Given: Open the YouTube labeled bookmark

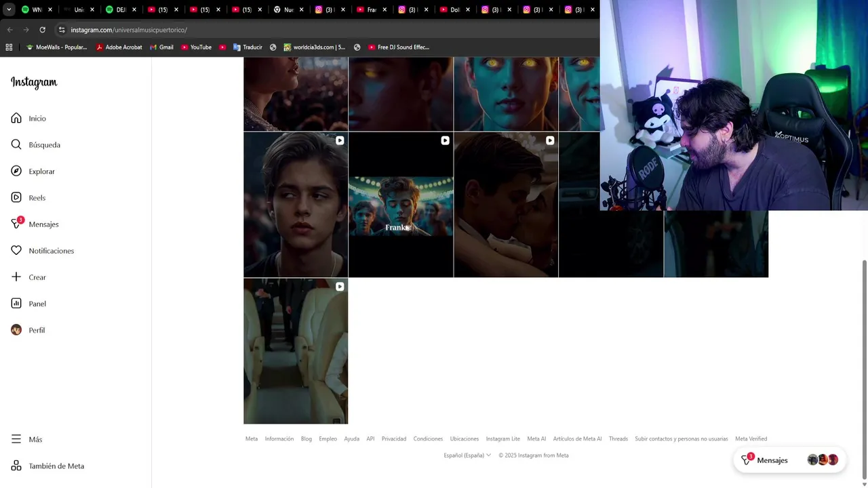Looking at the screenshot, I should tap(196, 47).
